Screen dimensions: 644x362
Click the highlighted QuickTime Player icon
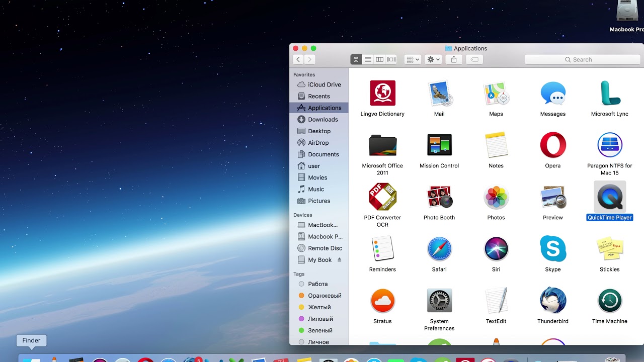tap(610, 197)
